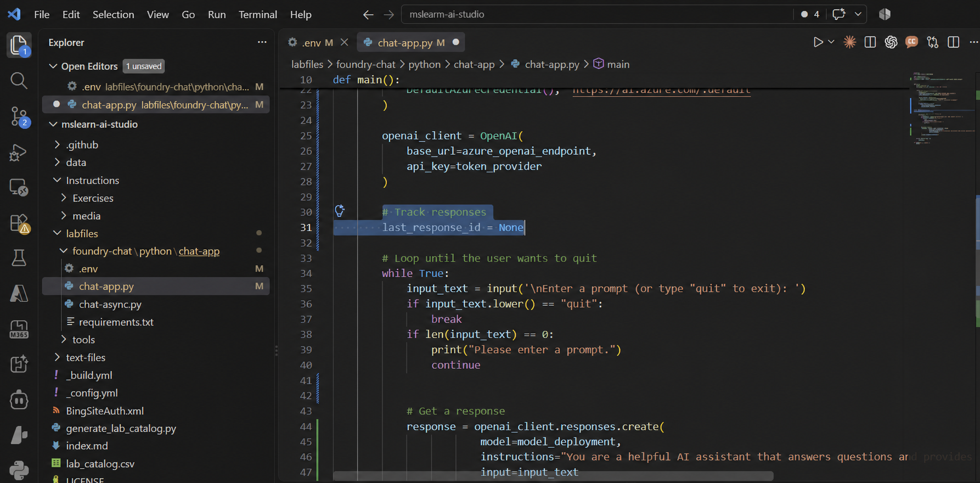Open the OpenAI Codex swirl icon
The image size is (980, 483).
pos(891,42)
